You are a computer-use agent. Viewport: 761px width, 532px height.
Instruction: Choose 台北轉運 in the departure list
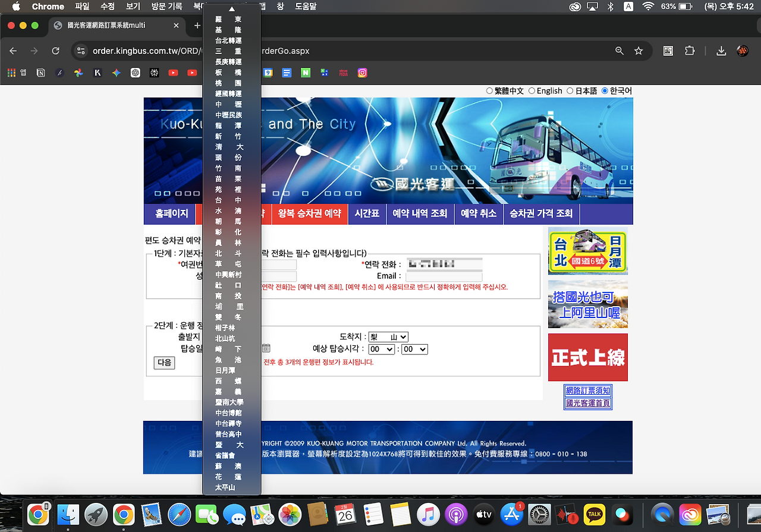coord(228,40)
